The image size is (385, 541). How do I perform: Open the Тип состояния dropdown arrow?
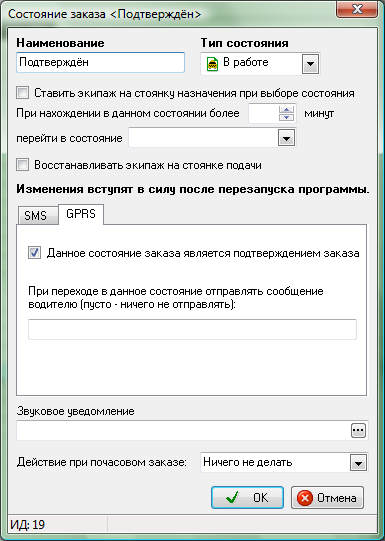(310, 63)
